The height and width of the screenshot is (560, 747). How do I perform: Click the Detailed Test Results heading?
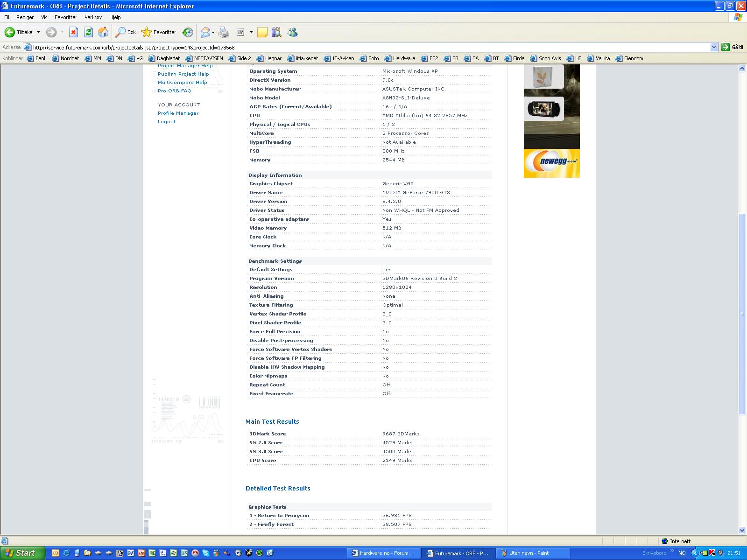(x=278, y=488)
